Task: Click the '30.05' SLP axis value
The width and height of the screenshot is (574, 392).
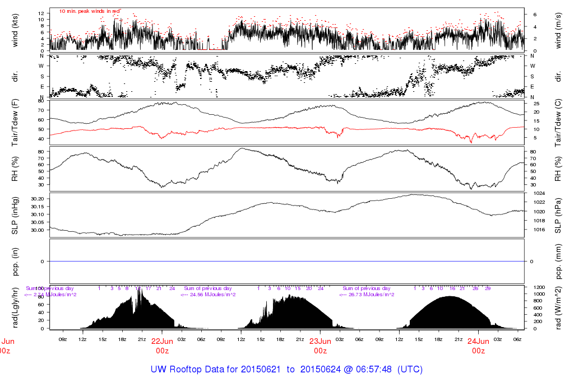Action: pyautogui.click(x=38, y=222)
